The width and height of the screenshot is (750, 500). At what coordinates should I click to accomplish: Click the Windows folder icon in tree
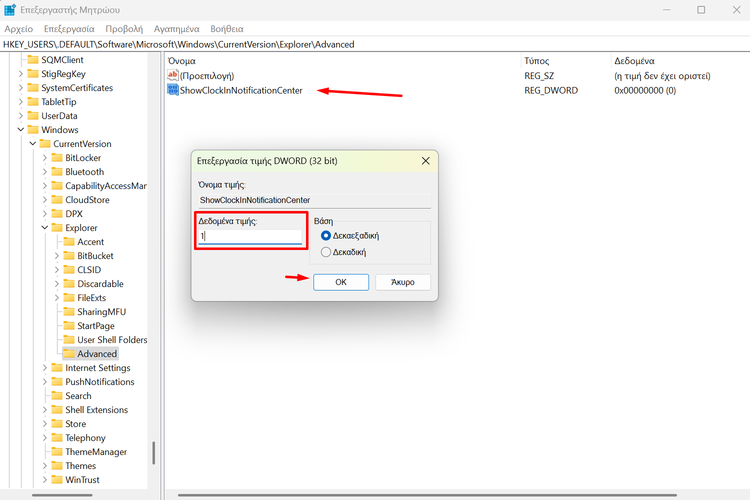pyautogui.click(x=33, y=129)
